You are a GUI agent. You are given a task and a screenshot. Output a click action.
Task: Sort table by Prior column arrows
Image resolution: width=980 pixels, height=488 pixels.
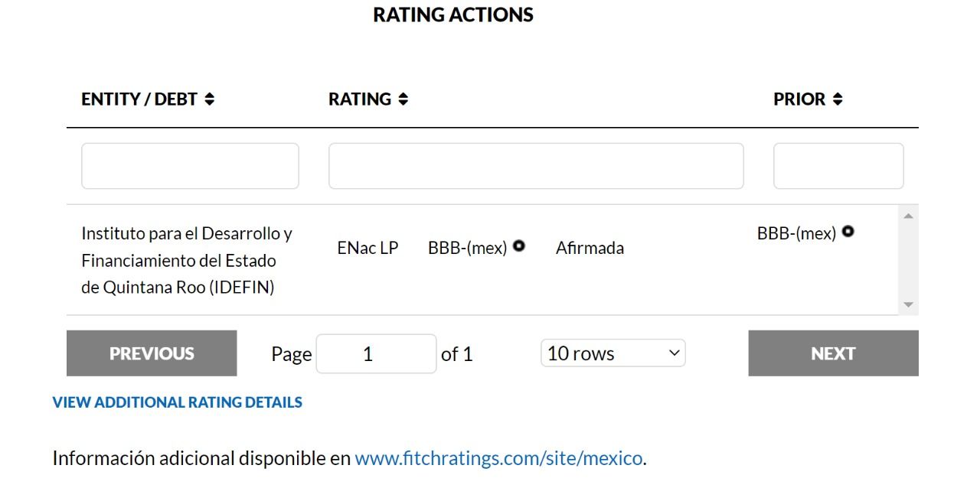[x=838, y=99]
